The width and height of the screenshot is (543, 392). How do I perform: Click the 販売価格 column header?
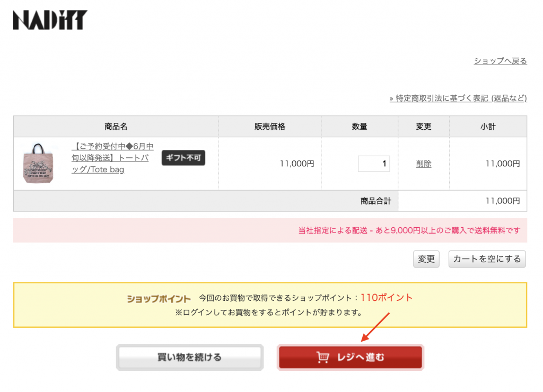pyautogui.click(x=269, y=127)
